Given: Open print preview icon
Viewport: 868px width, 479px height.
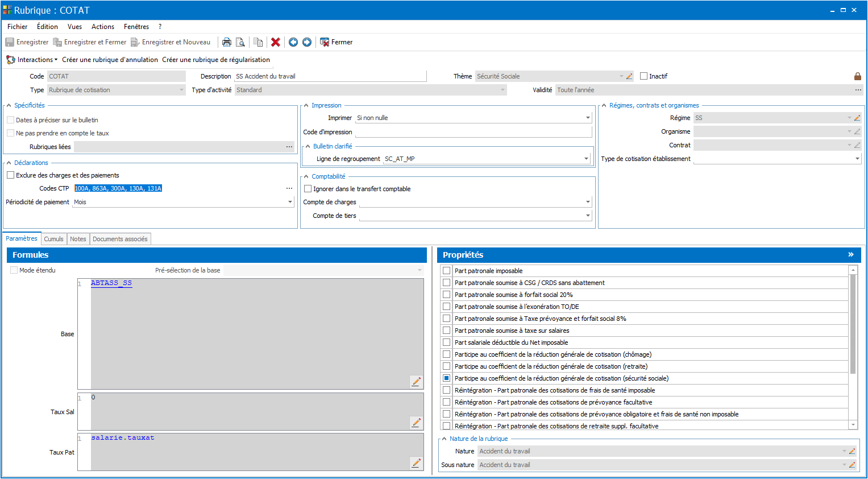Looking at the screenshot, I should tap(240, 42).
